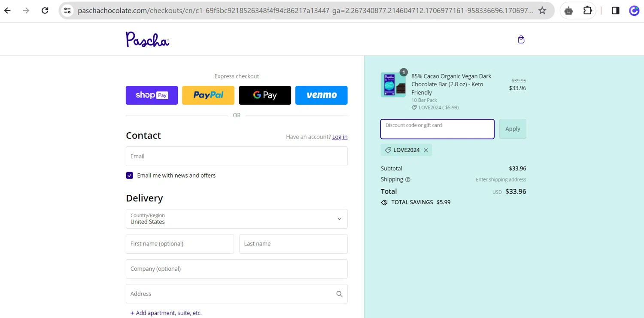
Task: Click the address search magnifier icon
Action: pos(339,294)
